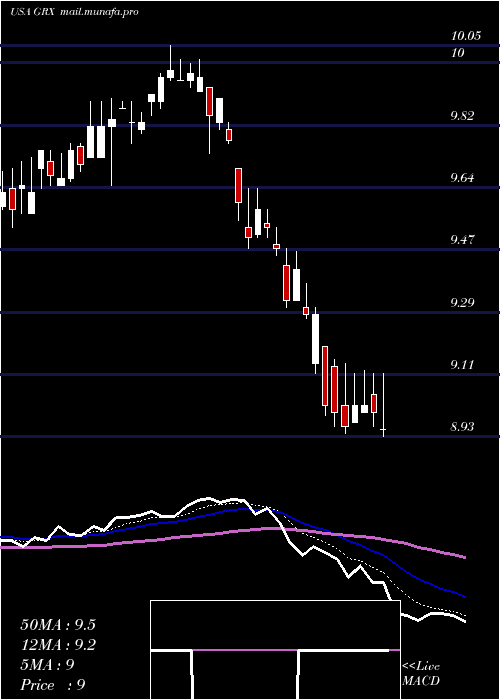Click the '<<Live MACD' label
The image size is (500, 700).
421,674
